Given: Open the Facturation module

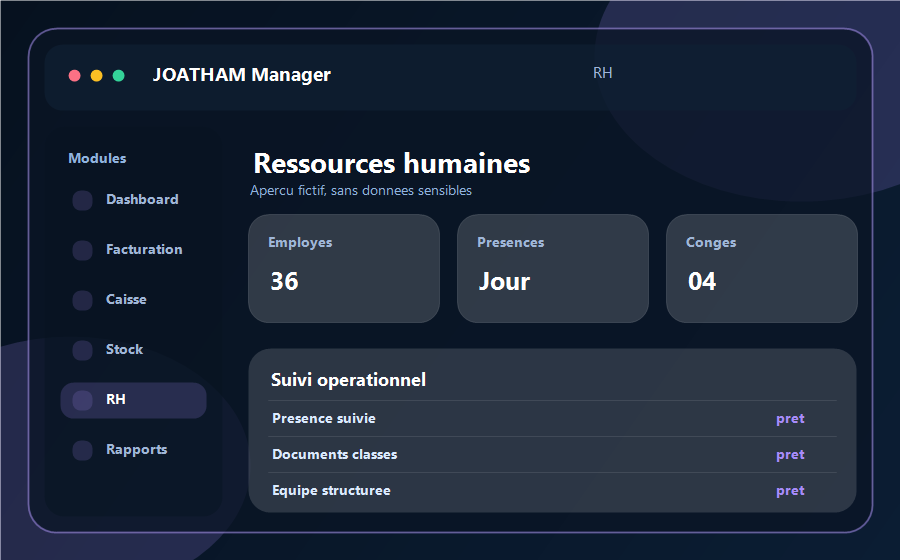Looking at the screenshot, I should tap(133, 250).
